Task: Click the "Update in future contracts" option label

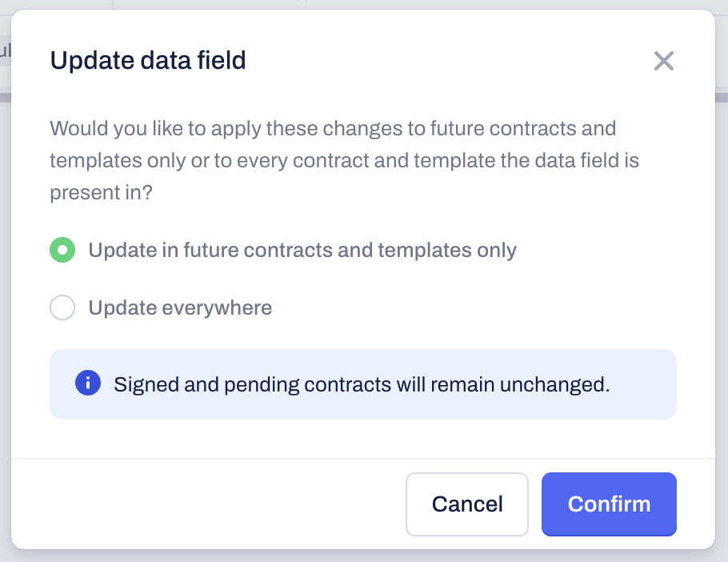Action: click(x=302, y=251)
